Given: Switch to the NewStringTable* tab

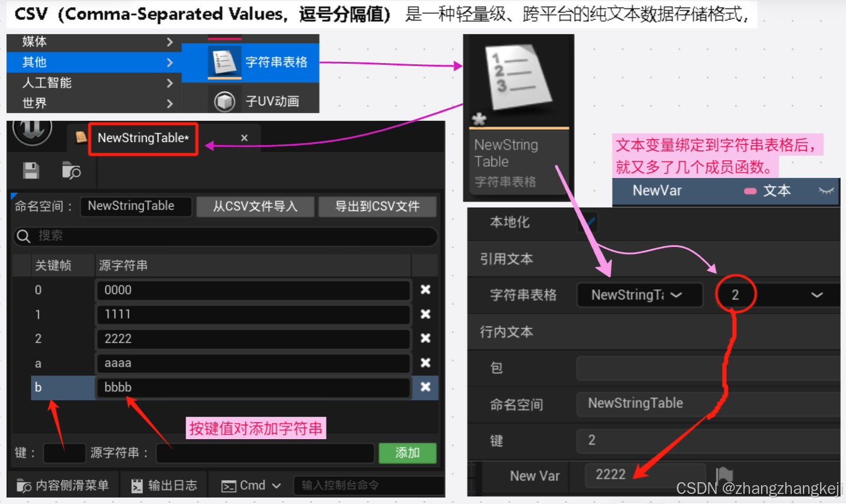Looking at the screenshot, I should point(143,139).
